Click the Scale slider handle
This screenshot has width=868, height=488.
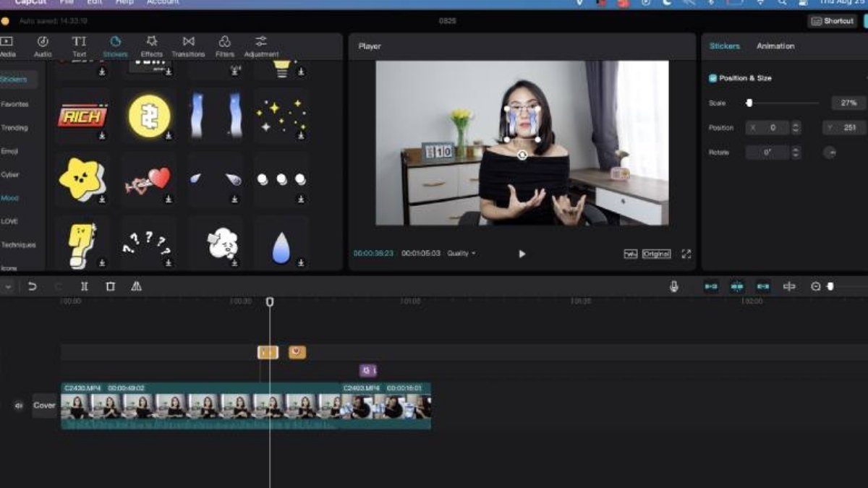(749, 103)
